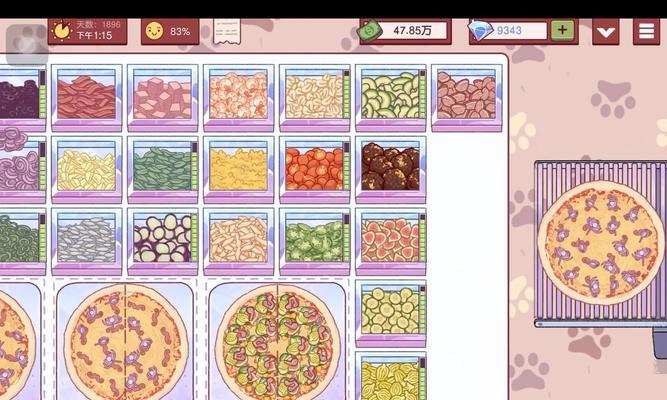Select the bacon strips ingredient bin
The width and height of the screenshot is (667, 400).
click(86, 98)
